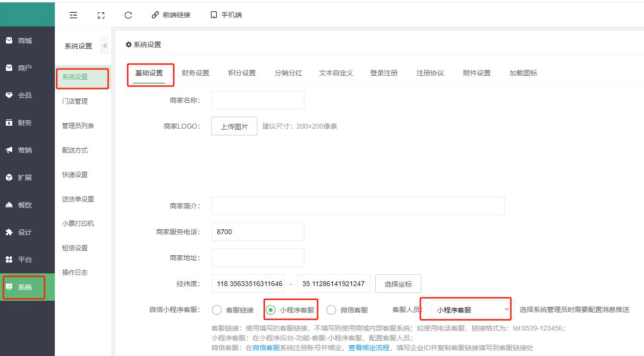Click the 选择坐标 button
Viewport: 644px width, 356px height.
(x=398, y=284)
